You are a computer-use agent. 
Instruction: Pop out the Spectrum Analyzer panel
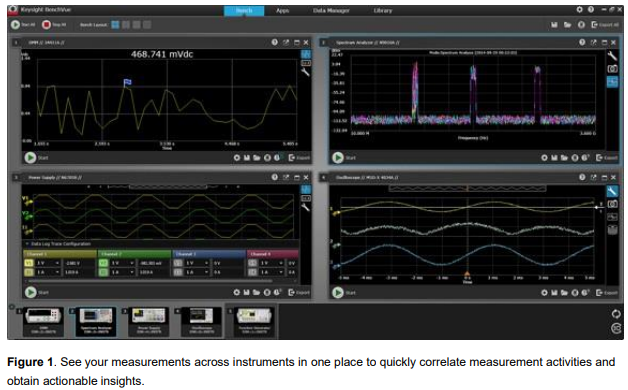click(x=594, y=42)
